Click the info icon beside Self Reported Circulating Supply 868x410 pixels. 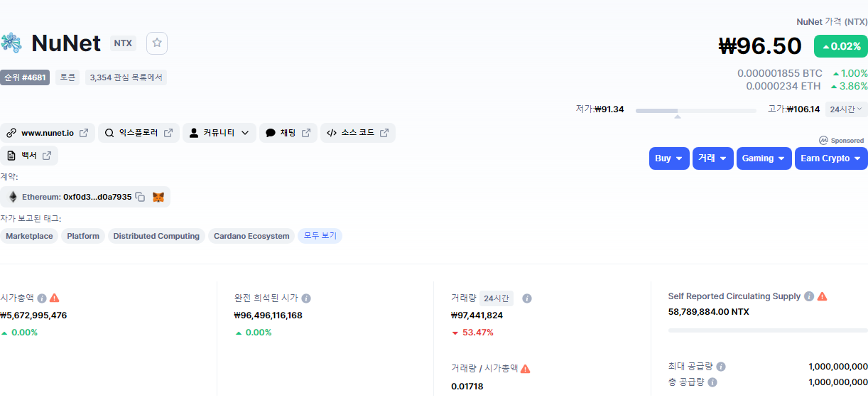point(809,296)
